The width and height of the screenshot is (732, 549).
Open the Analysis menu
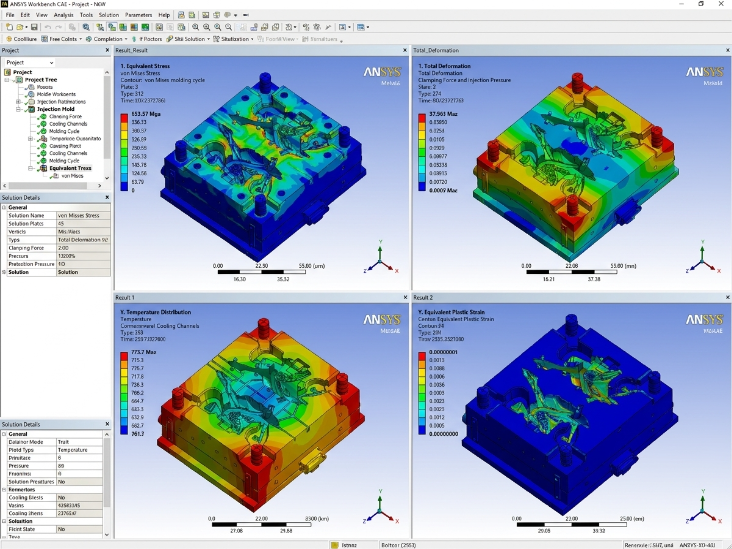point(63,15)
